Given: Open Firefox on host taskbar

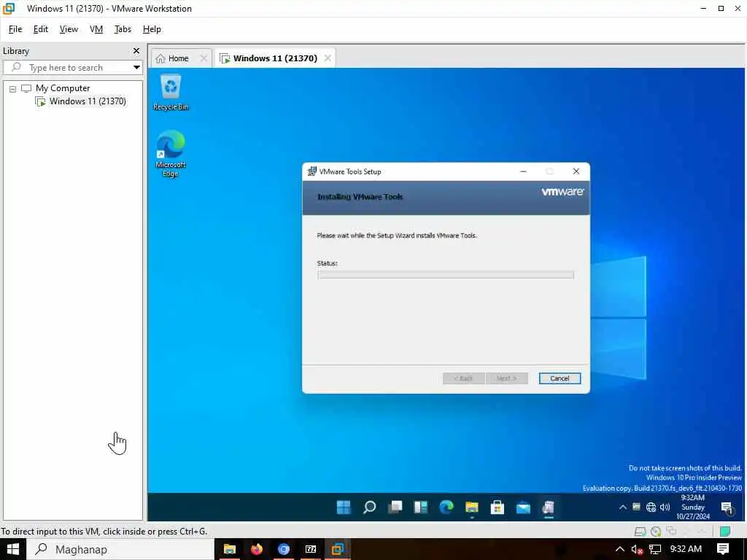Looking at the screenshot, I should (257, 550).
